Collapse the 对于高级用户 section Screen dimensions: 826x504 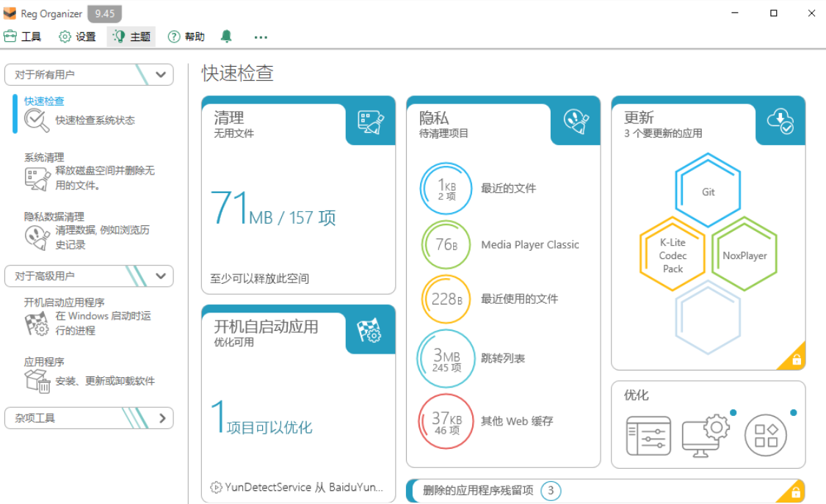(162, 276)
